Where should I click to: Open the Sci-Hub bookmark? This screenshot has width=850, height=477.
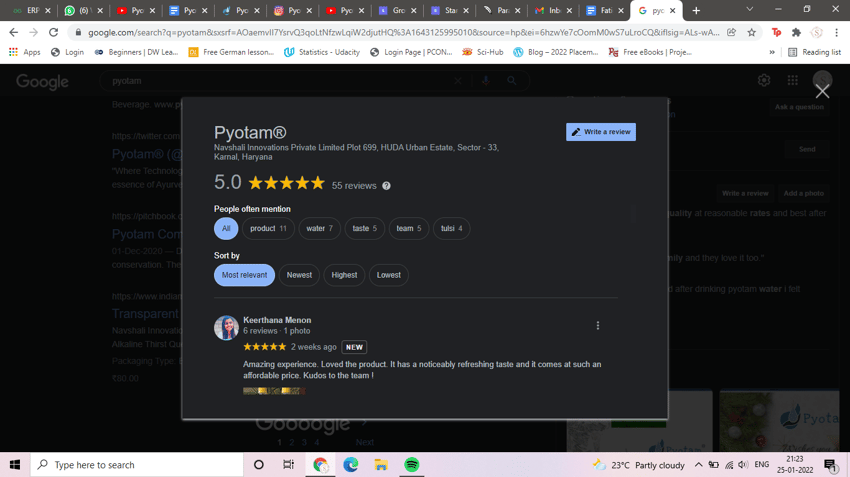point(482,52)
